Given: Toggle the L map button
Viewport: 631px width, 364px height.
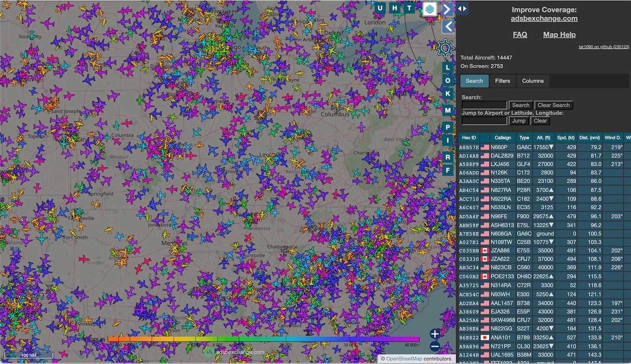Looking at the screenshot, I should (448, 67).
